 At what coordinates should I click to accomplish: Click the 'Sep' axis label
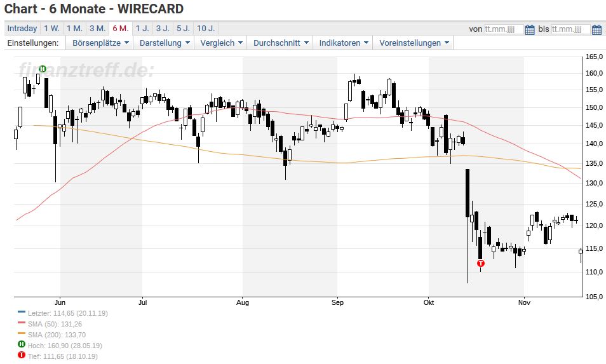[x=337, y=302]
